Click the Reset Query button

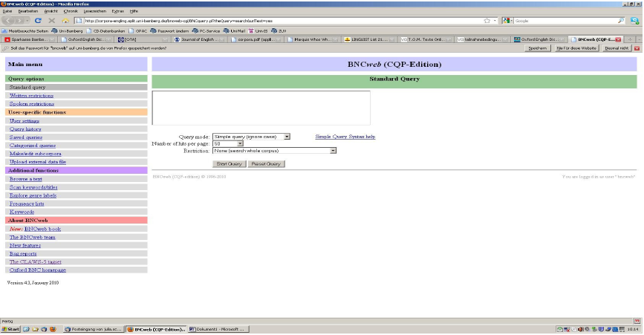(266, 164)
